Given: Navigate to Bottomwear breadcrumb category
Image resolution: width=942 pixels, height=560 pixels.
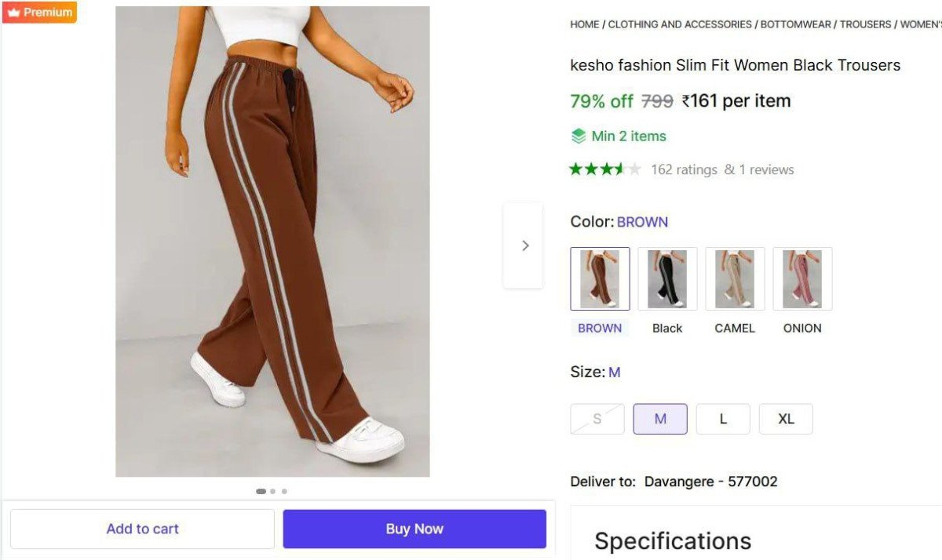Looking at the screenshot, I should (795, 24).
